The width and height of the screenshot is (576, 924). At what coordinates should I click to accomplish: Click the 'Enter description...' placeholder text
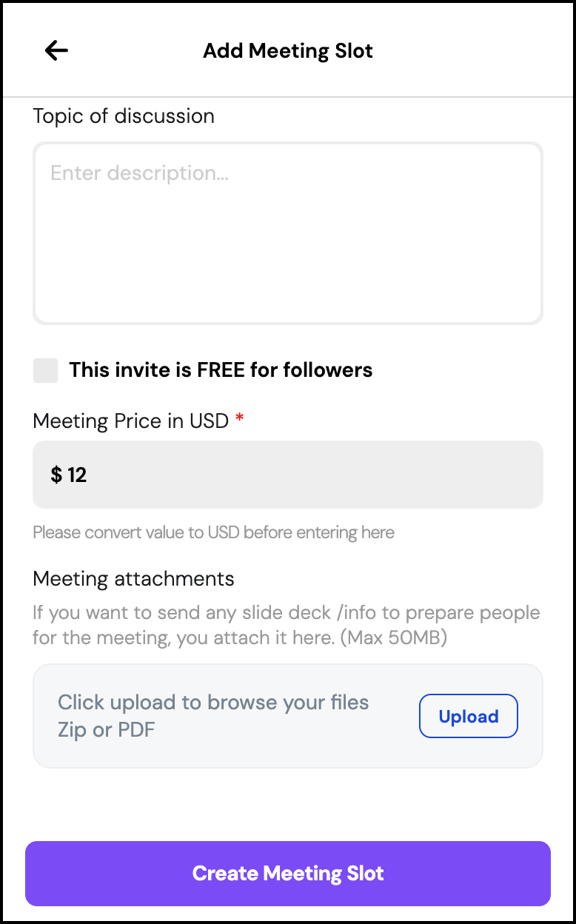139,173
